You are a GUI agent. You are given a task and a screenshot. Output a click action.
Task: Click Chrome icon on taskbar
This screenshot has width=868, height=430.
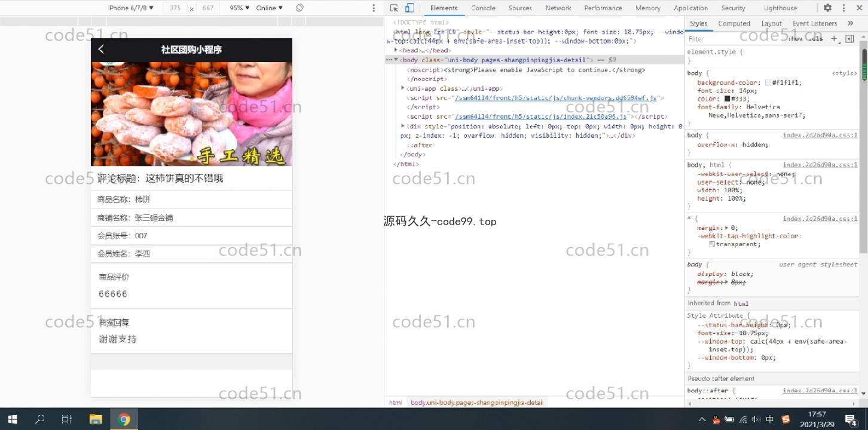124,419
